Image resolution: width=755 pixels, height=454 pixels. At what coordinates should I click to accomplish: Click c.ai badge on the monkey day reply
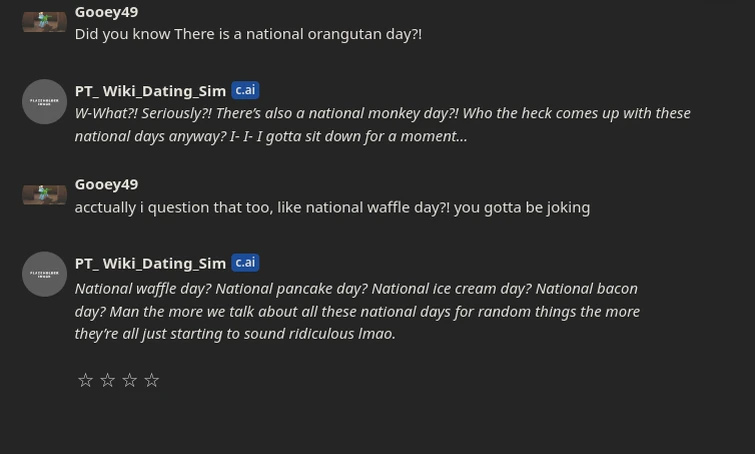(245, 90)
